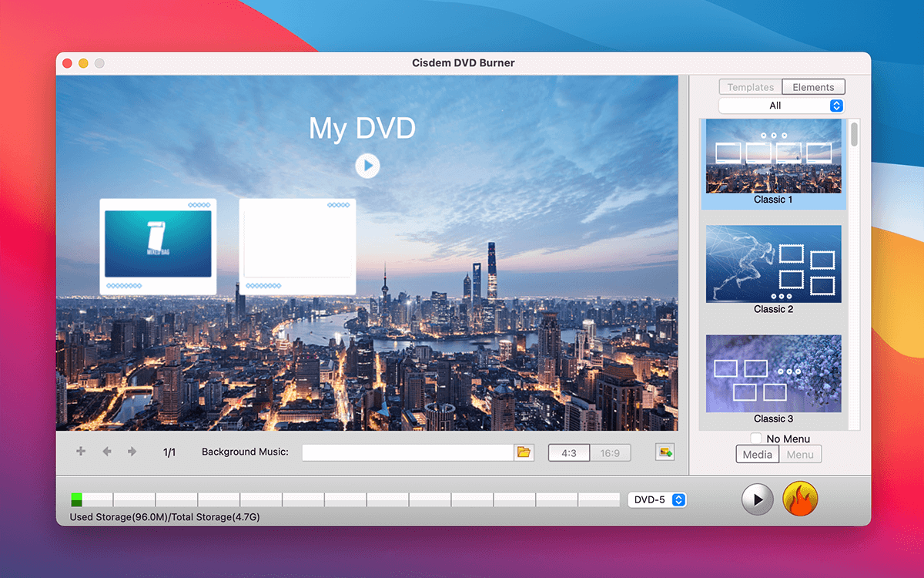Click the storage usage progress bar
Viewport: 924px width, 578px height.
pos(345,500)
